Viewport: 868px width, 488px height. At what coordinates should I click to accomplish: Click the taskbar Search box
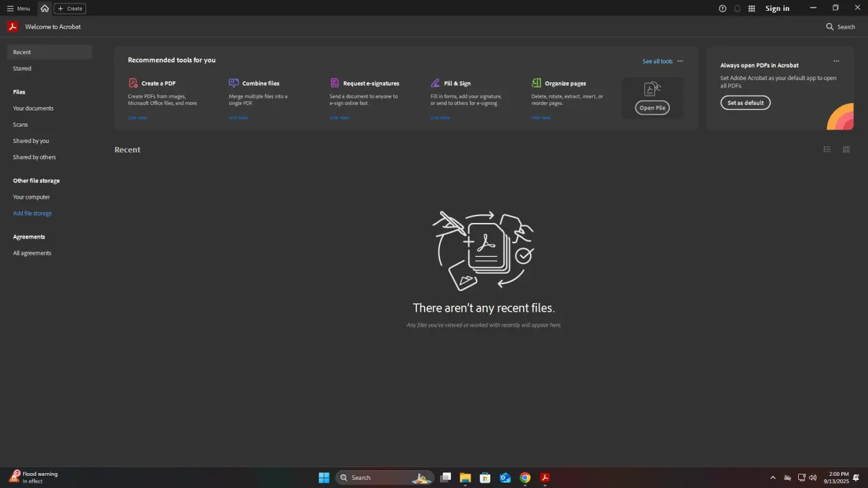pos(384,477)
